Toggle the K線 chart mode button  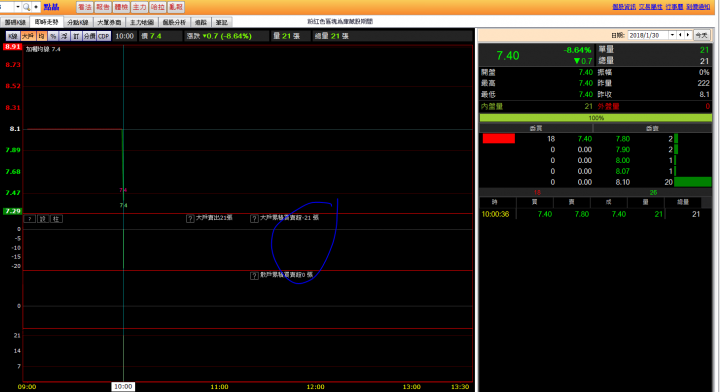point(13,36)
